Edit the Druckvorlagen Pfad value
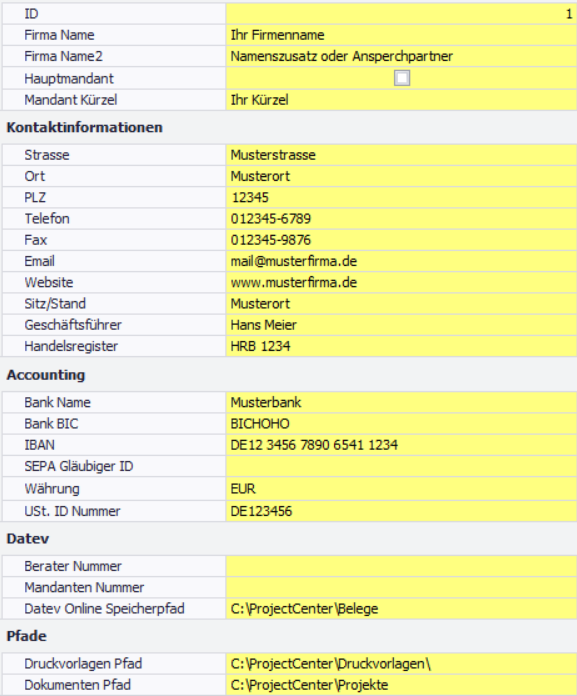577x696 pixels. [x=401, y=664]
